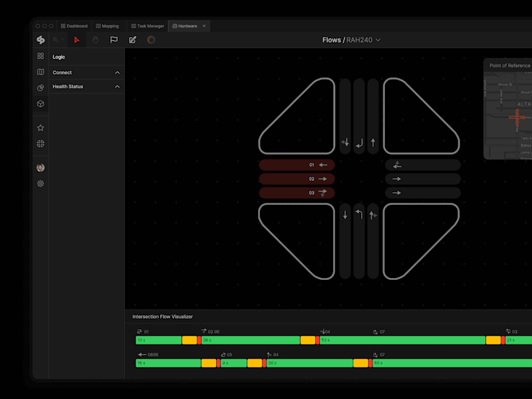Select the 30 s green phase segment
Viewport: 532px width, 399px height.
[309, 363]
